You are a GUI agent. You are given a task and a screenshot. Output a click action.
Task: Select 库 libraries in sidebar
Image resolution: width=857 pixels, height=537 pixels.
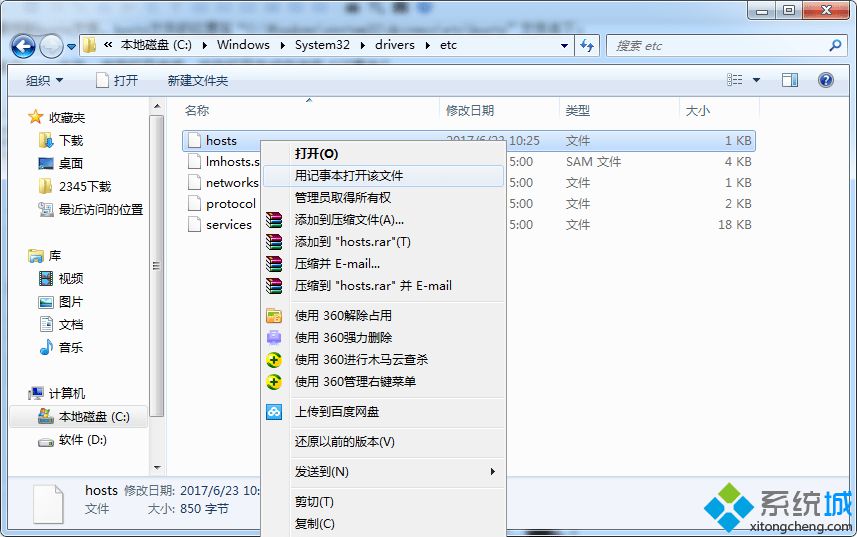pyautogui.click(x=55, y=256)
